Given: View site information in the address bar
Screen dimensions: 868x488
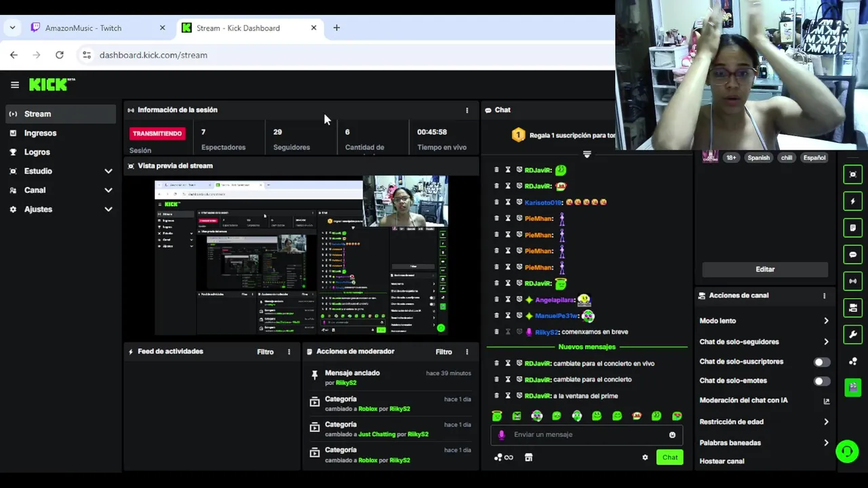Looking at the screenshot, I should click(x=86, y=55).
